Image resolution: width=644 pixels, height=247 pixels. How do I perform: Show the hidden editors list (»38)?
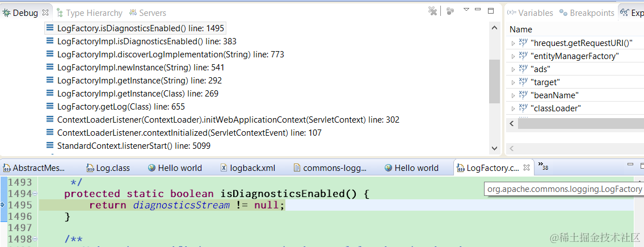click(x=543, y=166)
